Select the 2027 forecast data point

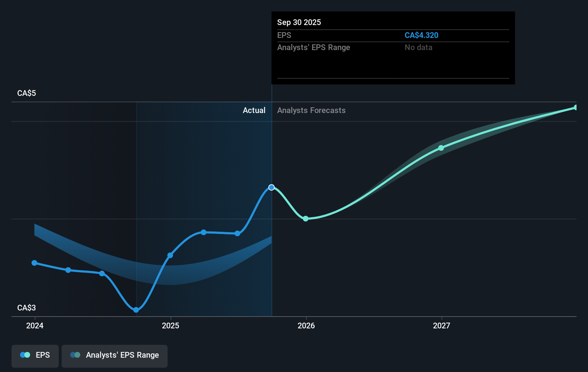(x=441, y=148)
